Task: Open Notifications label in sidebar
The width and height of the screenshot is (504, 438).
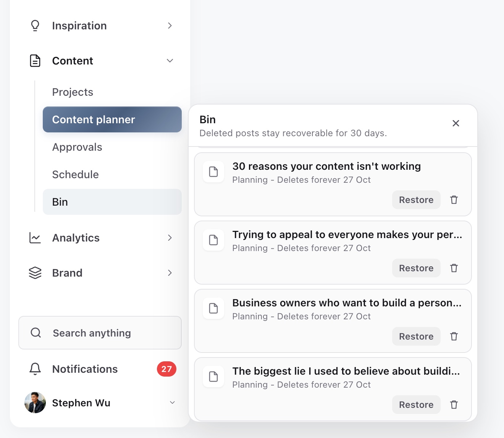Action: pos(85,369)
